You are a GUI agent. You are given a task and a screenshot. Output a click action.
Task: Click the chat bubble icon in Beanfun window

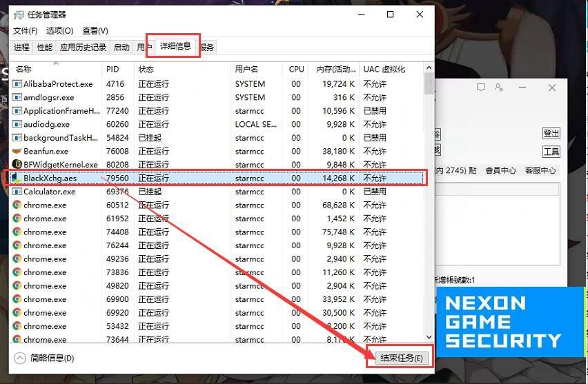(481, 88)
